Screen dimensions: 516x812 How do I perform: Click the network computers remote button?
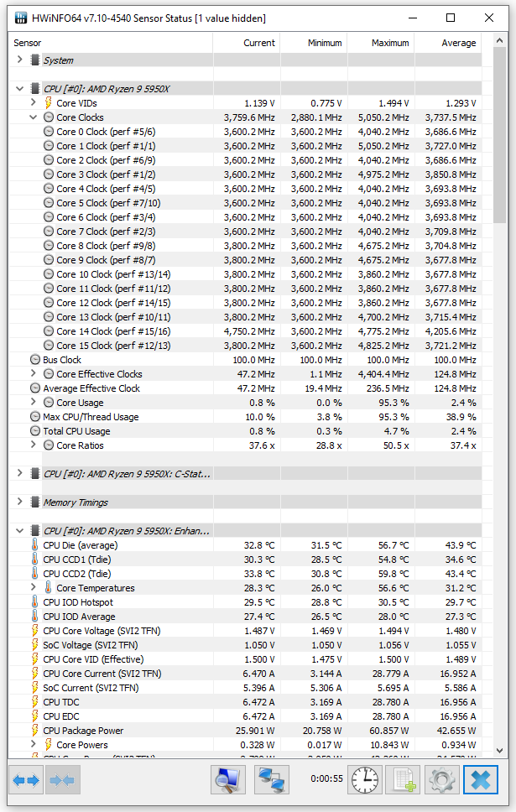point(272,780)
